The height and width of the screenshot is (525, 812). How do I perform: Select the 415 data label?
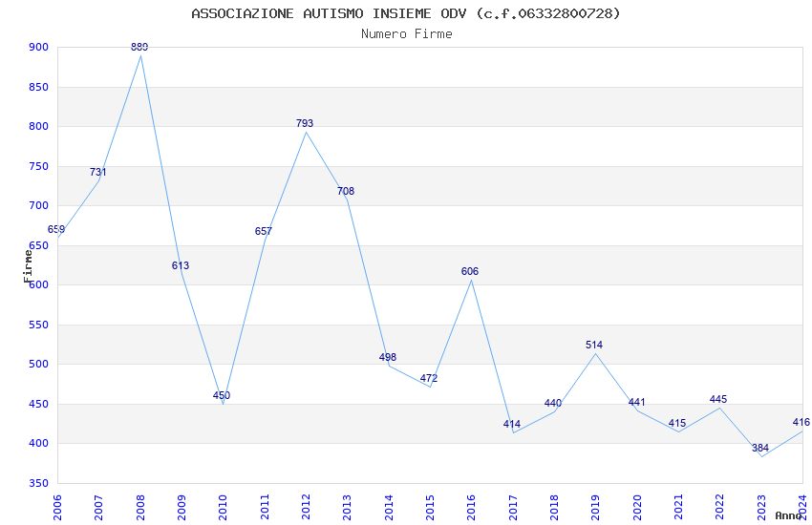pyautogui.click(x=677, y=423)
